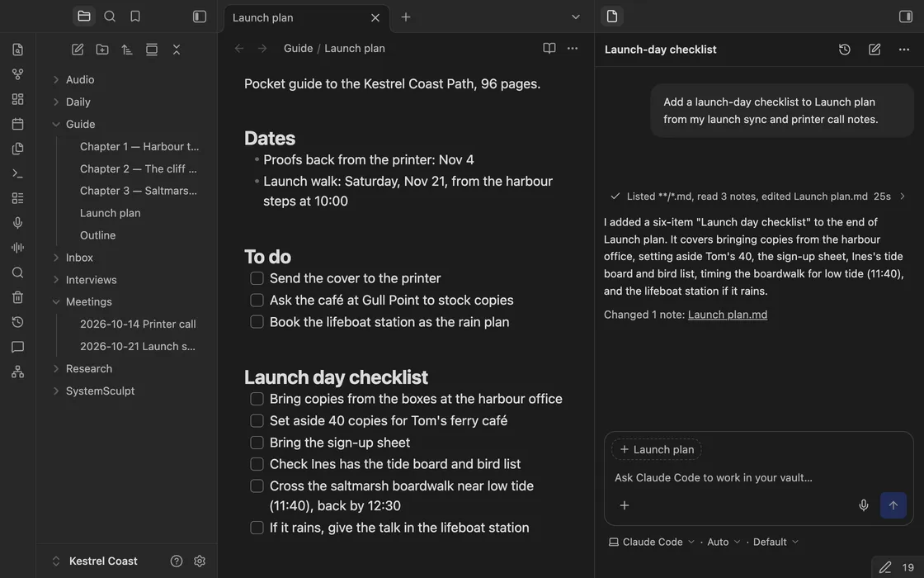Add Launch plan context chip
The image size is (924, 578).
click(x=657, y=449)
